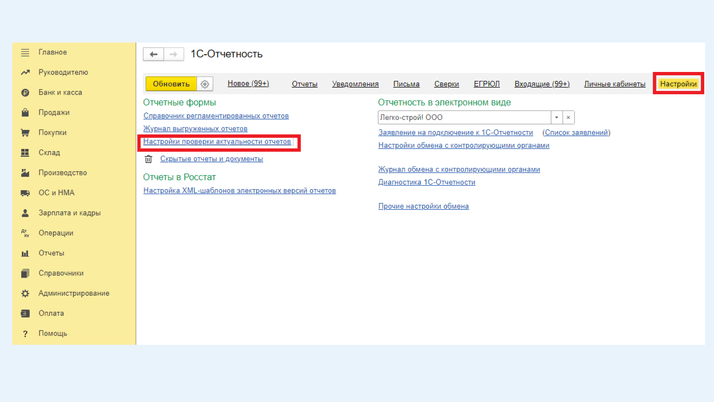714x402 pixels.
Task: Go back with the left arrow button
Action: [153, 54]
